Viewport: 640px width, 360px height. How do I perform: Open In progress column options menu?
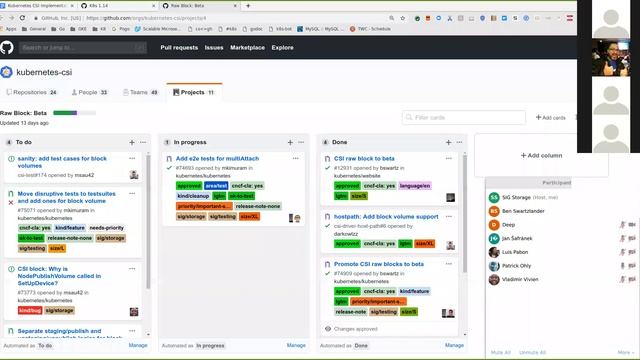coord(301,142)
